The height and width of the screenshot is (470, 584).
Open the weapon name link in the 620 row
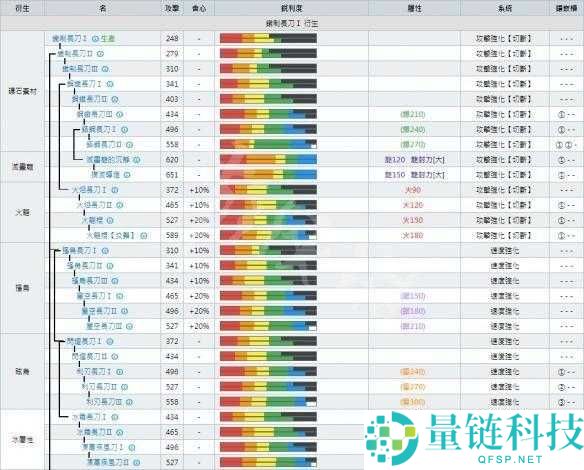tap(108, 160)
